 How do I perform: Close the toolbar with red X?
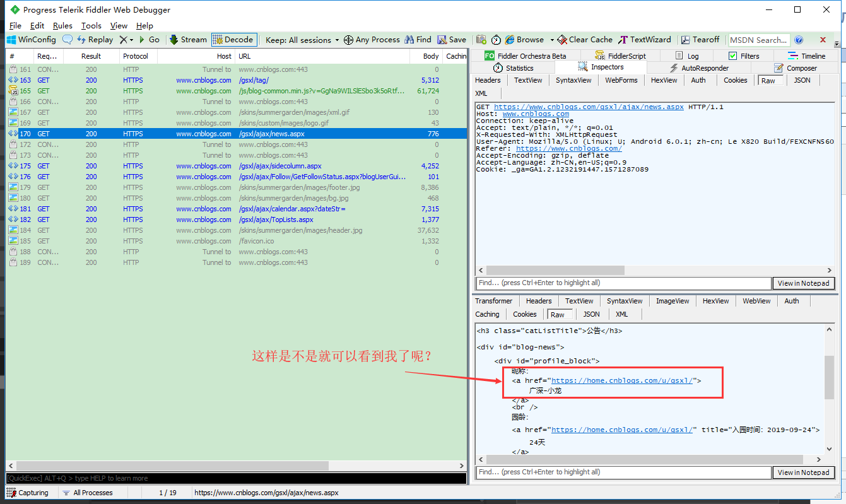coord(823,40)
